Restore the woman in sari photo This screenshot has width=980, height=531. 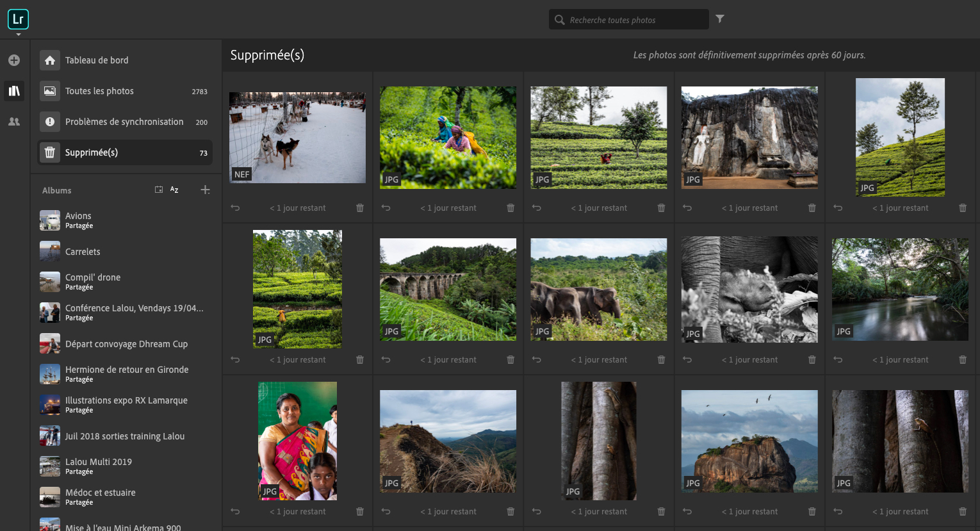(235, 511)
